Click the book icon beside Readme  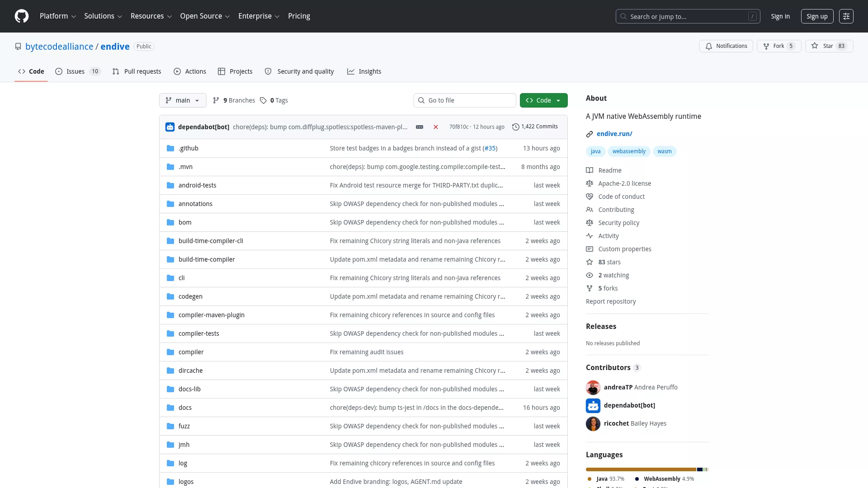(590, 170)
